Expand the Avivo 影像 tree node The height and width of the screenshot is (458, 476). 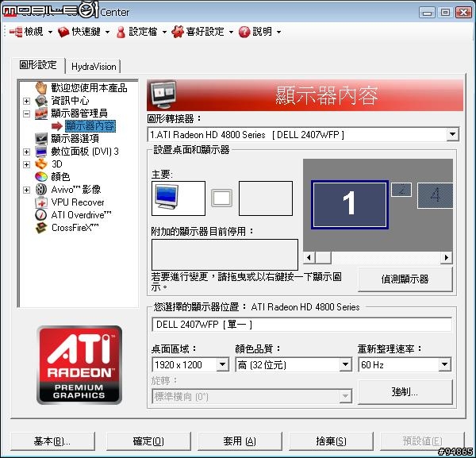click(27, 191)
